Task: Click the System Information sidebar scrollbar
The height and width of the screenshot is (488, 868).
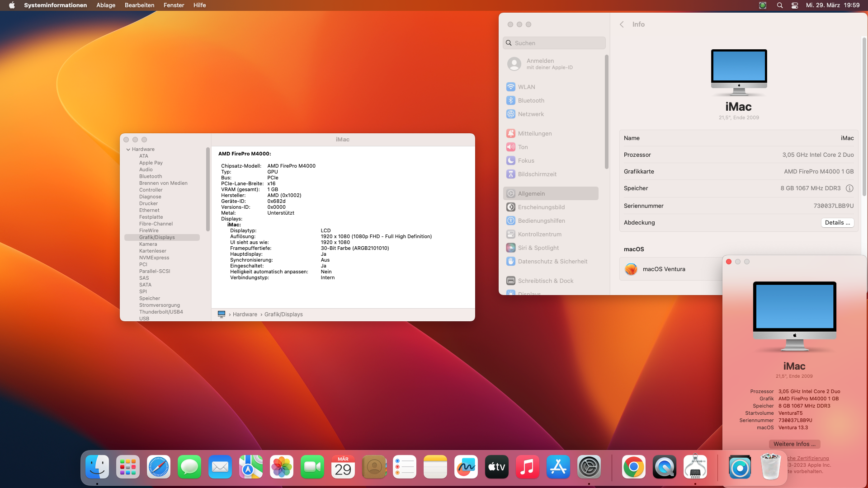Action: point(208,190)
